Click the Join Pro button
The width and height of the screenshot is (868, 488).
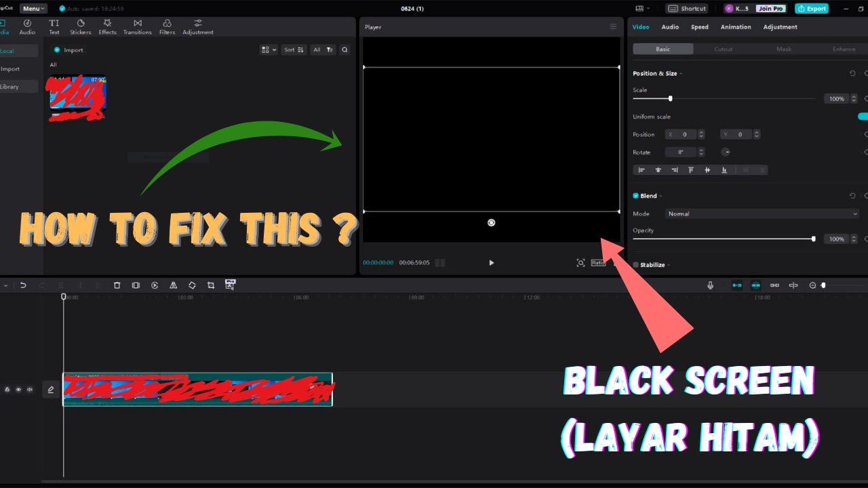click(771, 9)
